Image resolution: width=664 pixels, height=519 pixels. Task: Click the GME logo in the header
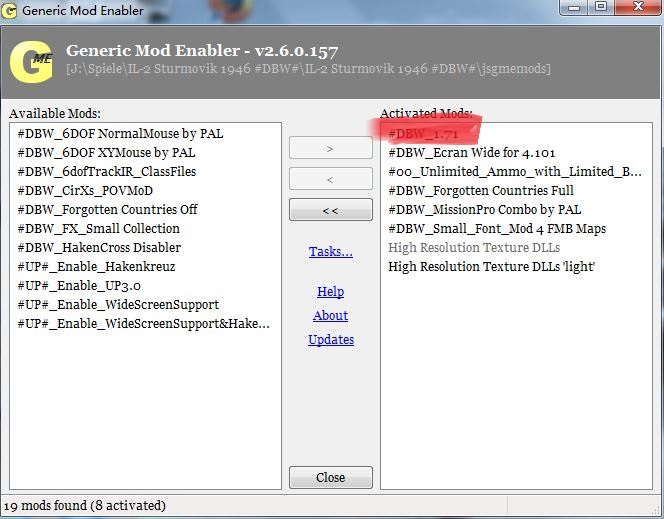[x=32, y=62]
